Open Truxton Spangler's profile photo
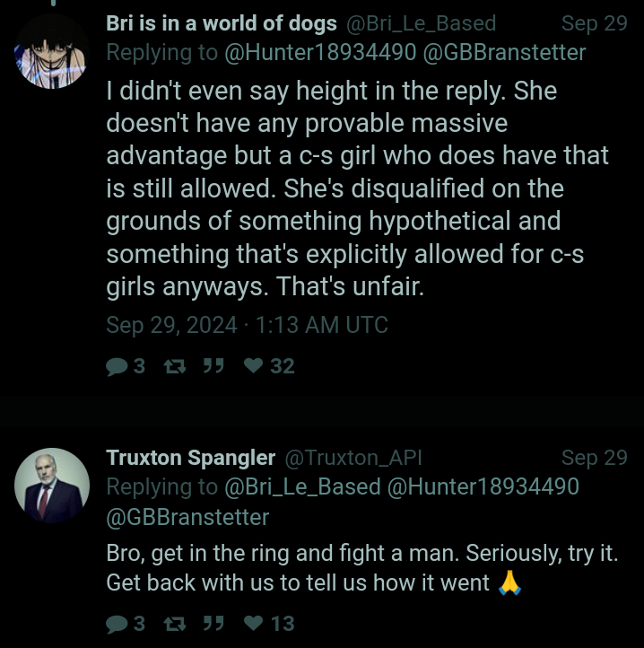Screen dimensions: 644x648 pos(51,485)
